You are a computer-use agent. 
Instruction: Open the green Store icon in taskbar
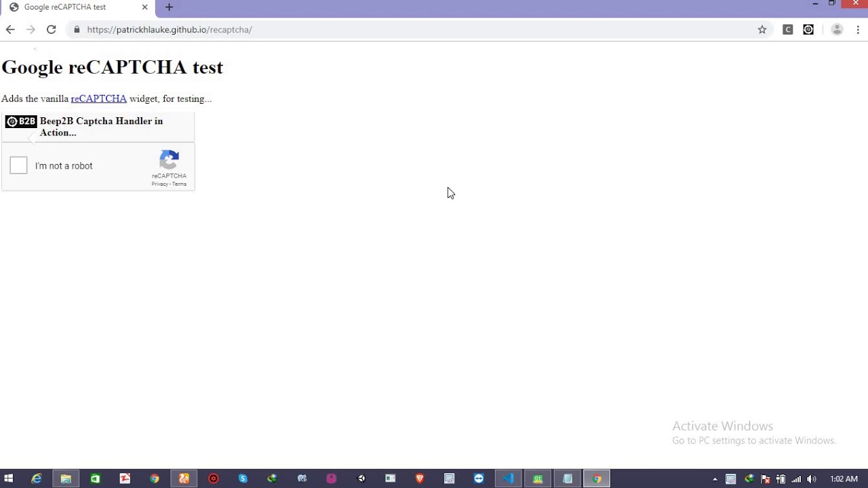[96, 479]
